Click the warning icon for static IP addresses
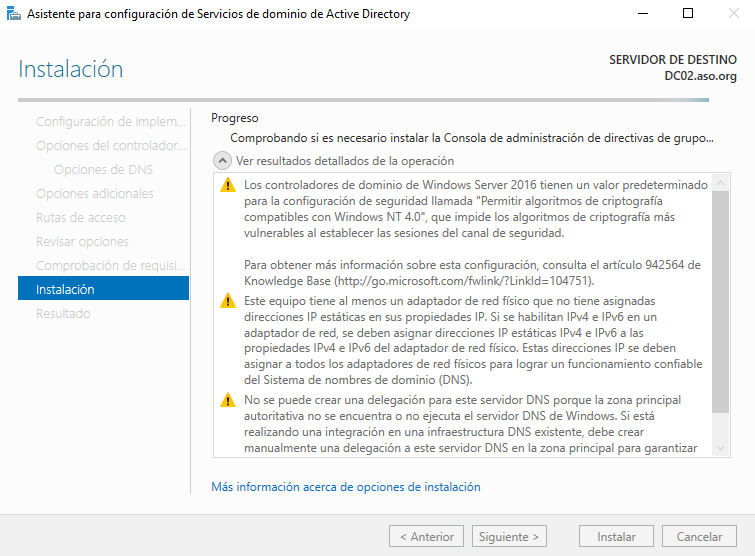Image resolution: width=755 pixels, height=556 pixels. click(228, 301)
